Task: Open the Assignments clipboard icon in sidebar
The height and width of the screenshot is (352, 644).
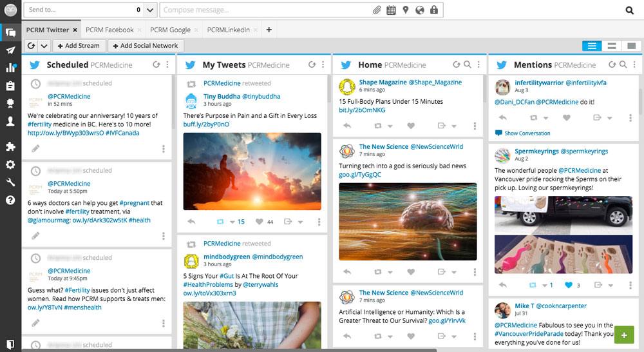Action: [10, 86]
